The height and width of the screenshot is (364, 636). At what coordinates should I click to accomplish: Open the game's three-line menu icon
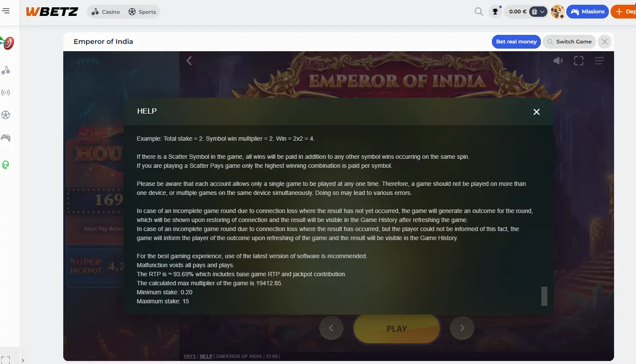coord(599,61)
